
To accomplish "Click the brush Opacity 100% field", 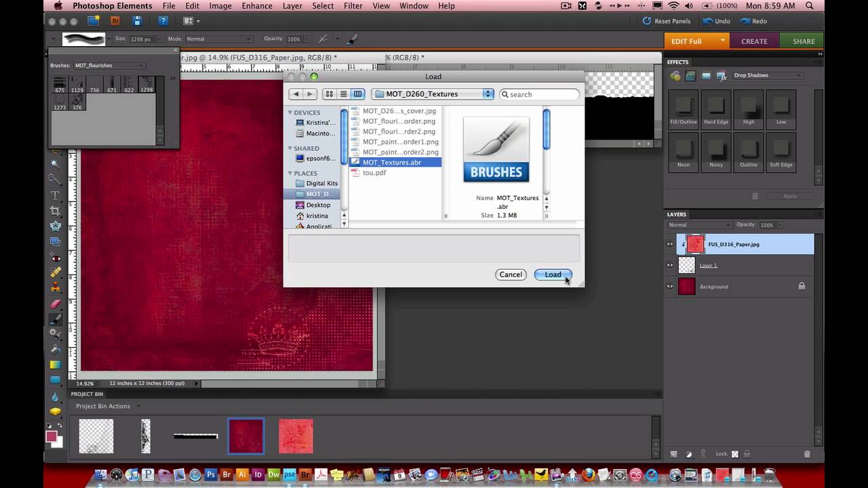I will 294,39.
